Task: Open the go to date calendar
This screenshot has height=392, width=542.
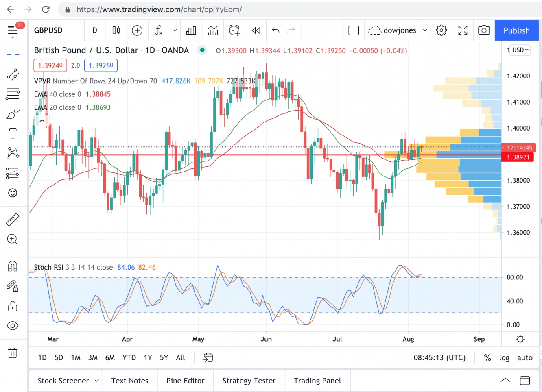Action: (208, 358)
